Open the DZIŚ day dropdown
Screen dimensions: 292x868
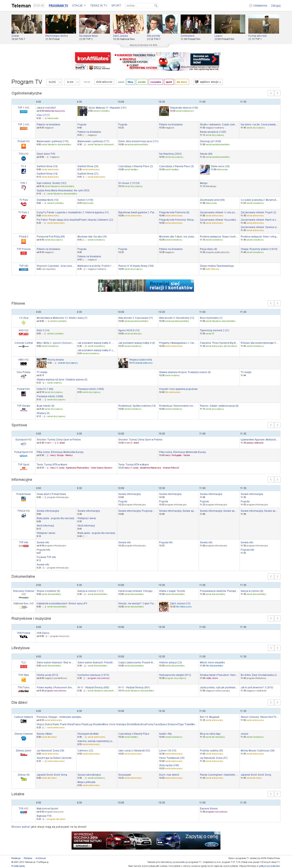pos(55,82)
